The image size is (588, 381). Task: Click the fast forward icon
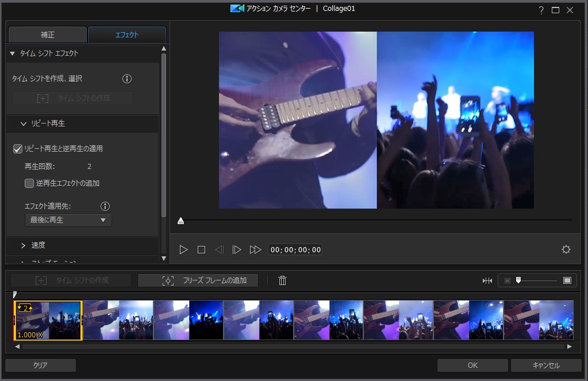coord(255,249)
